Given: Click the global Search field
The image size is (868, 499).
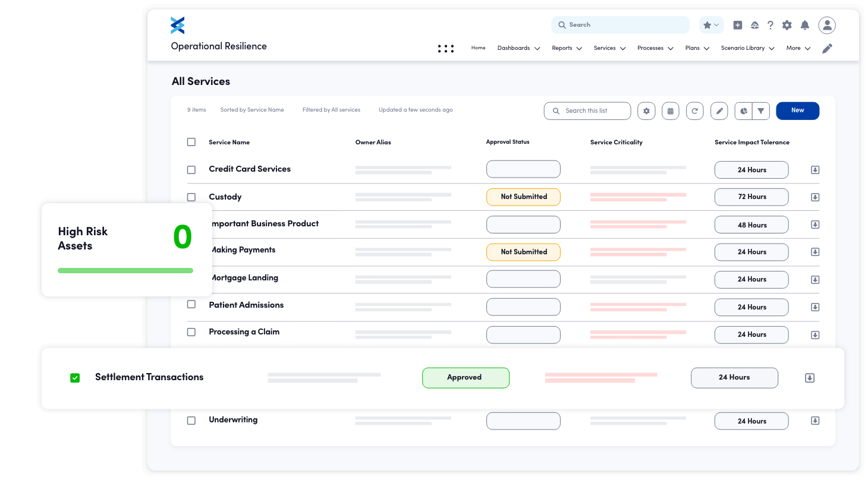Looking at the screenshot, I should [x=620, y=25].
